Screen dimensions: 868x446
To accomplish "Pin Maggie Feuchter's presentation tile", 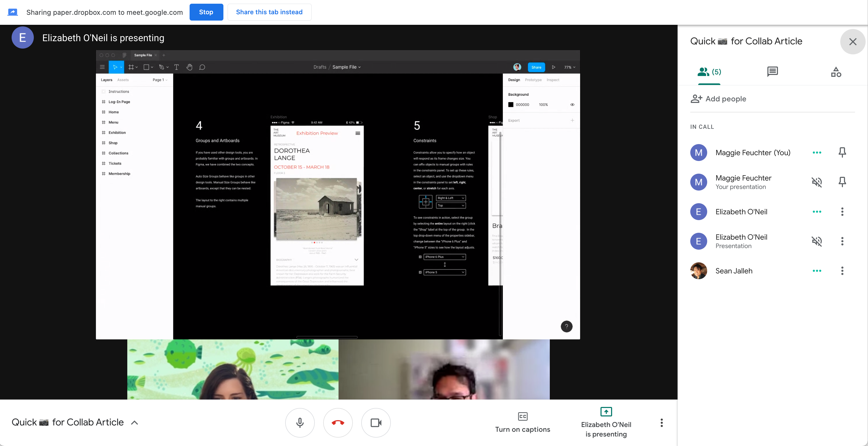I will point(842,182).
